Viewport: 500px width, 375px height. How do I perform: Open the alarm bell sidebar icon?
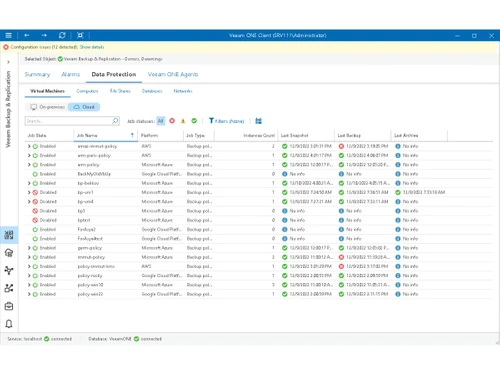tap(9, 324)
